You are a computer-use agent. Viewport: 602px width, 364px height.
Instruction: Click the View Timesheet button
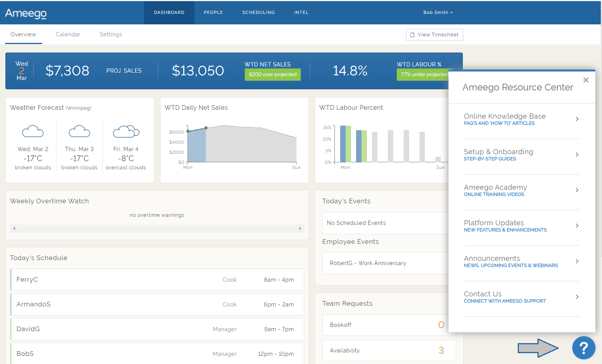click(x=434, y=34)
